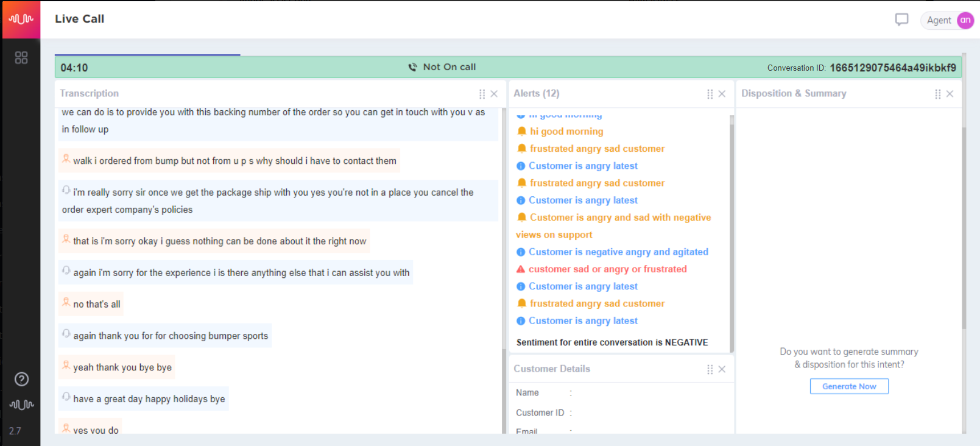Open the dashboard grid icon in sidebar
Screen dimensions: 980x446
click(21, 58)
